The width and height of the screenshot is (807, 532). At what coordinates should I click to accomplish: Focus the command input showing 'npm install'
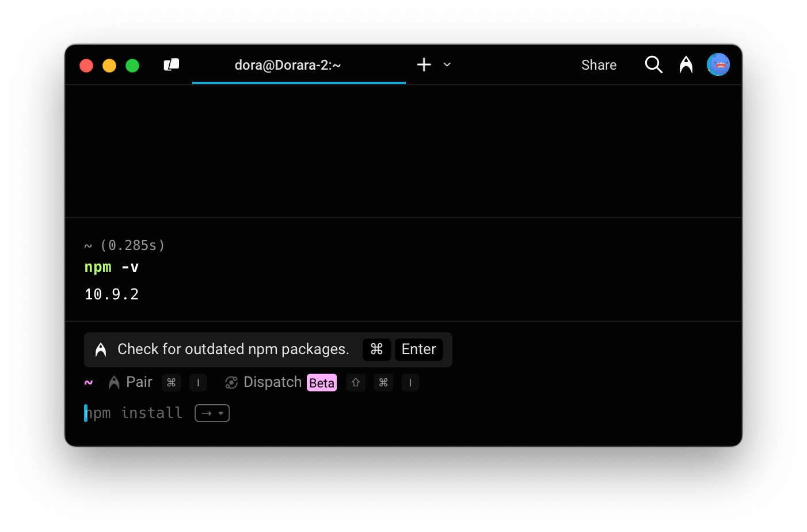click(x=134, y=413)
